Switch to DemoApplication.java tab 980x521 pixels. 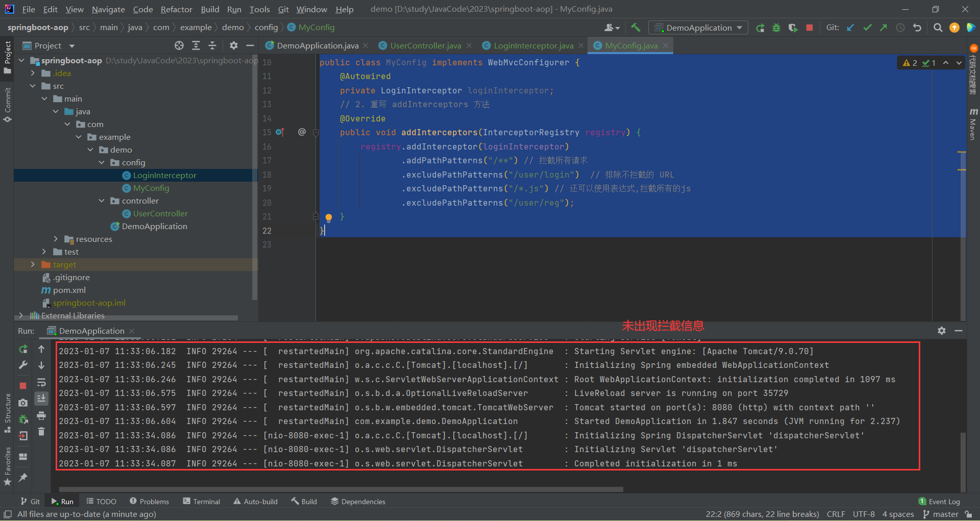(317, 46)
